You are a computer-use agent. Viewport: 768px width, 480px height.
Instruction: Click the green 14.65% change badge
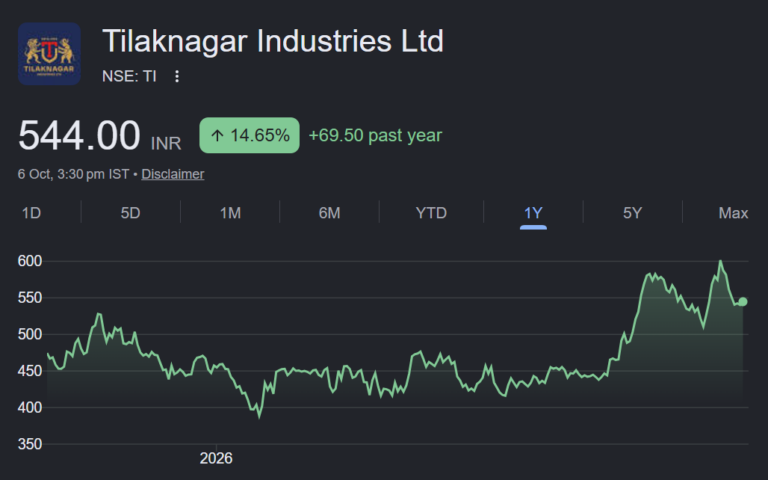pos(249,135)
